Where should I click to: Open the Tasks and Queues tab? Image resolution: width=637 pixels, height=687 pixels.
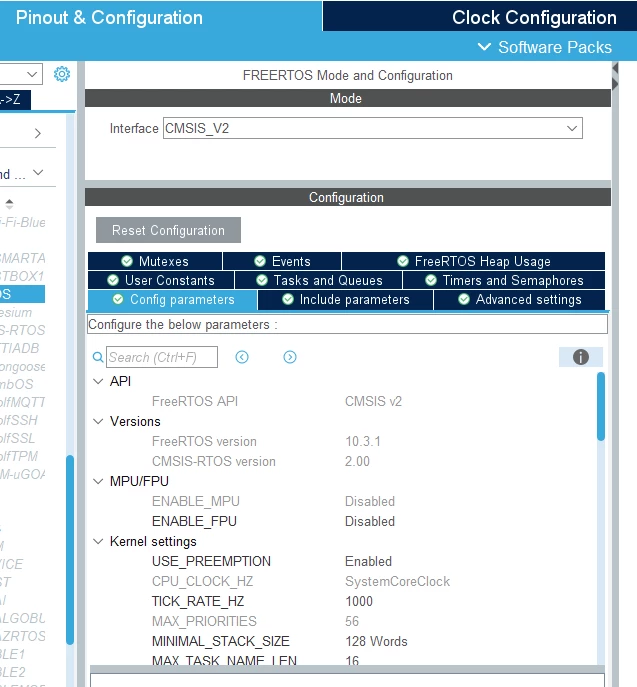318,280
